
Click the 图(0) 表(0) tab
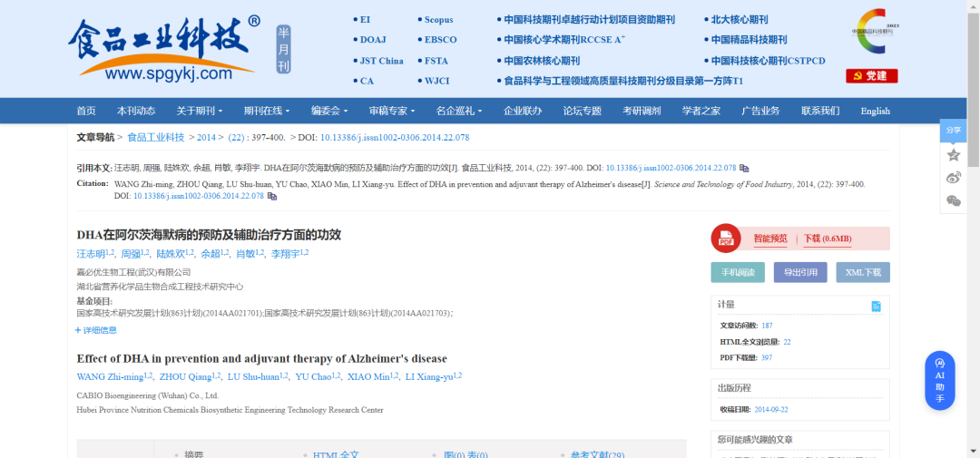click(465, 455)
